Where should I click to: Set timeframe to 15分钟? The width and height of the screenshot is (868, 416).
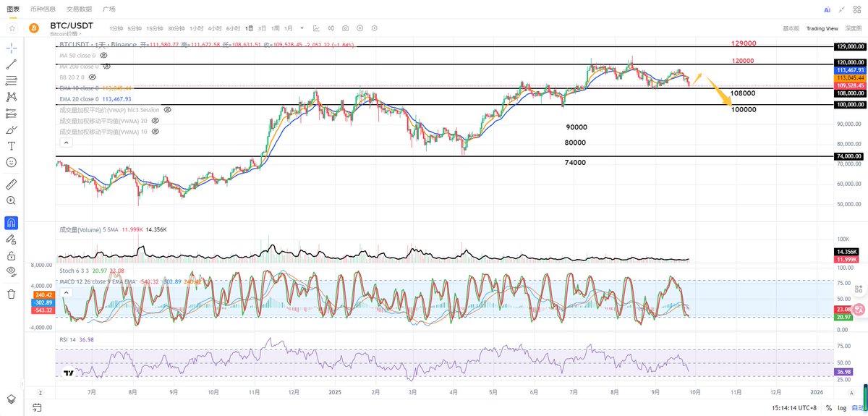pyautogui.click(x=155, y=28)
